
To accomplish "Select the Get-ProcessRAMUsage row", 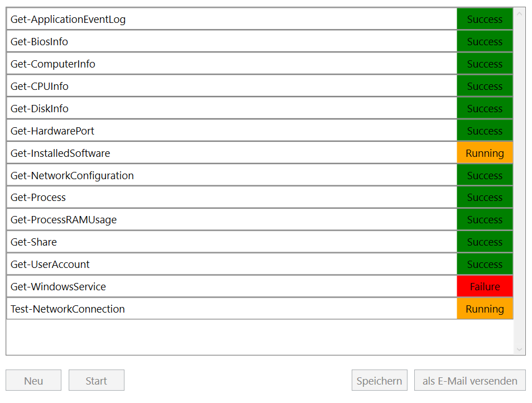I will tap(260, 220).
